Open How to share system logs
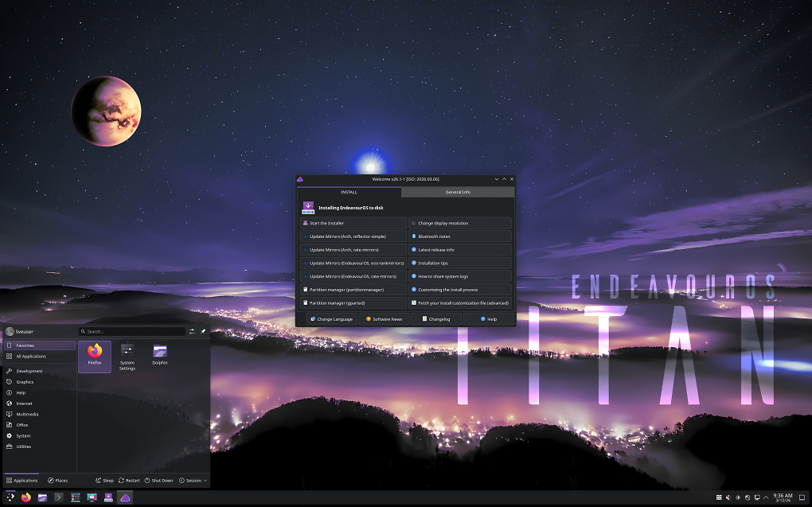The width and height of the screenshot is (812, 507). (460, 276)
